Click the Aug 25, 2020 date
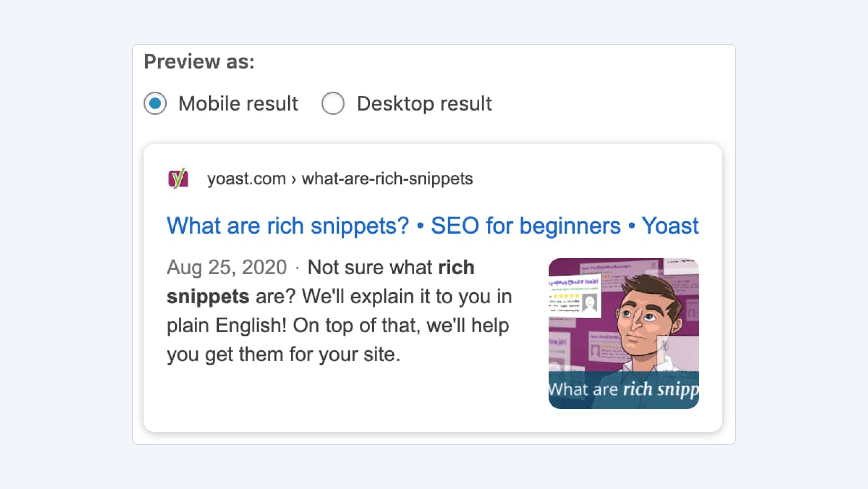The height and width of the screenshot is (489, 868). pos(227,267)
